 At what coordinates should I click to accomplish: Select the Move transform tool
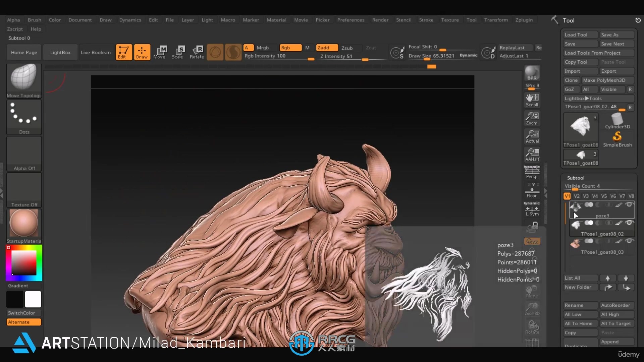160,52
